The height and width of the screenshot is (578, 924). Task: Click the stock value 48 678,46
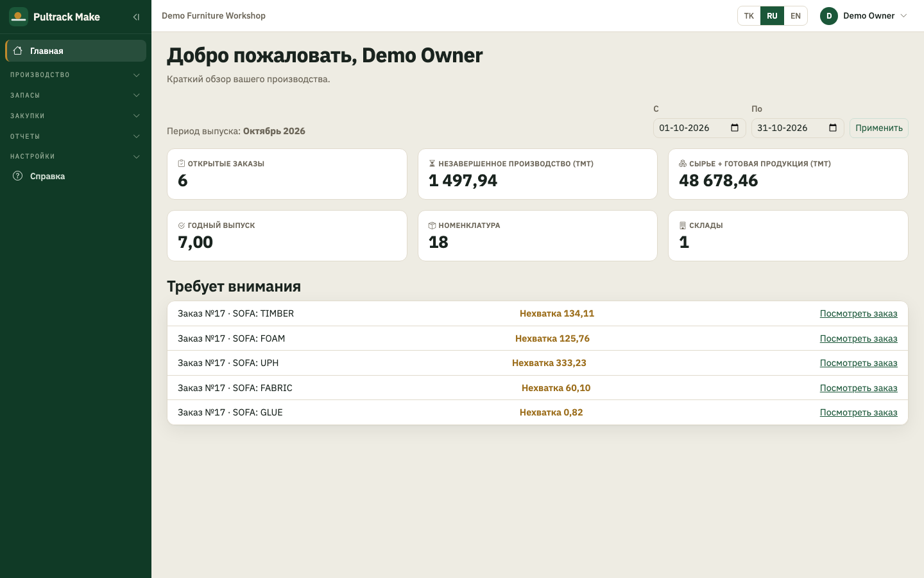tap(719, 180)
